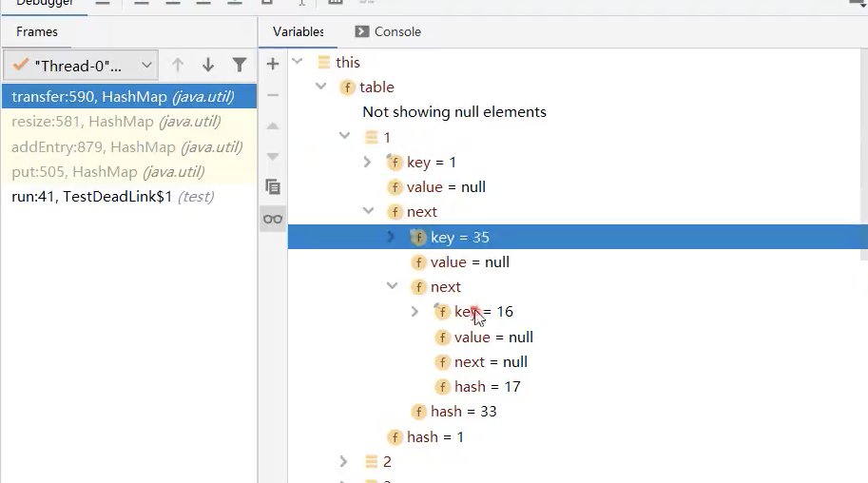Click the Console tab terminal icon
The image size is (868, 483).
click(362, 31)
